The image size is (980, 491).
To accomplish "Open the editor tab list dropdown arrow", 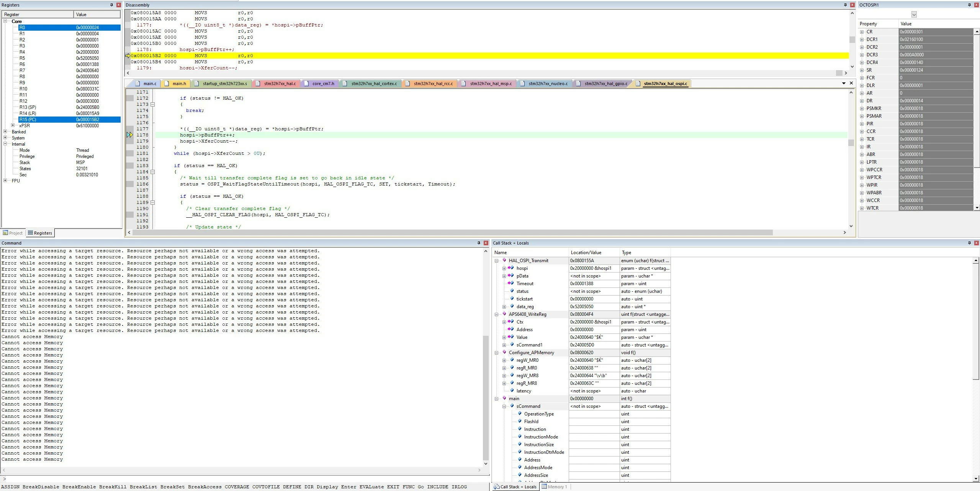I will [844, 83].
